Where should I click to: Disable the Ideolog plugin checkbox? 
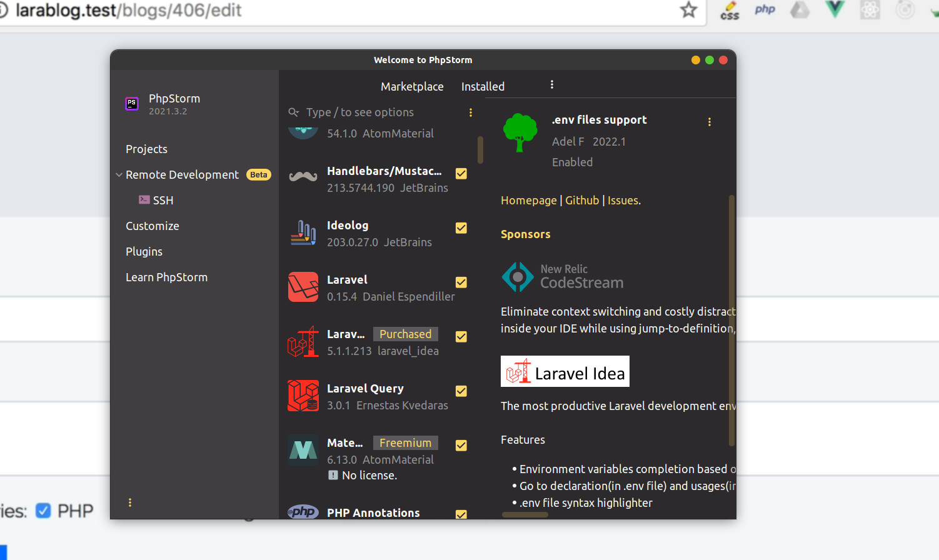point(461,228)
